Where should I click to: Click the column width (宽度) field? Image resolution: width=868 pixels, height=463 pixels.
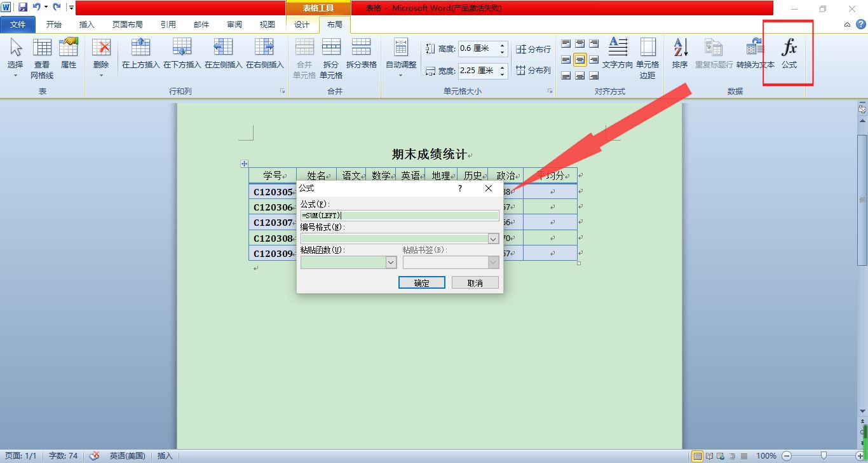[x=478, y=71]
